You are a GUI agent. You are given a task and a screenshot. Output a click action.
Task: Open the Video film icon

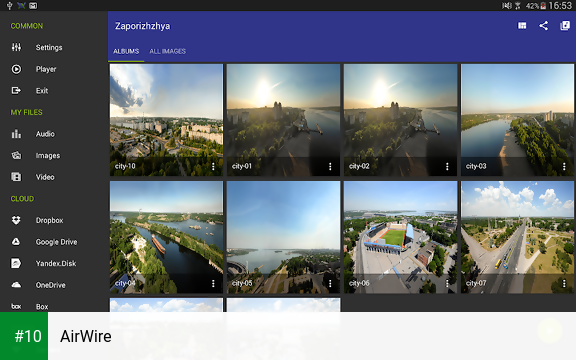(x=16, y=177)
